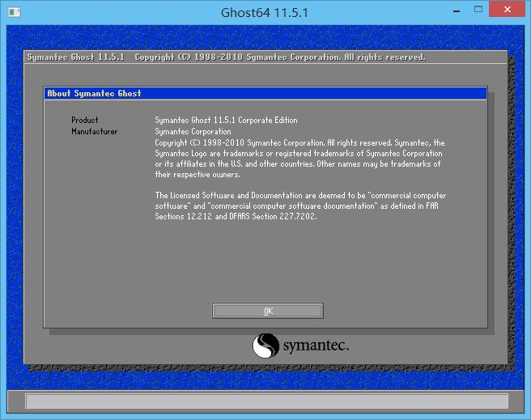Click the trademark copyright notice paragraph
Viewport: 531px width, 420px height.
click(x=299, y=159)
